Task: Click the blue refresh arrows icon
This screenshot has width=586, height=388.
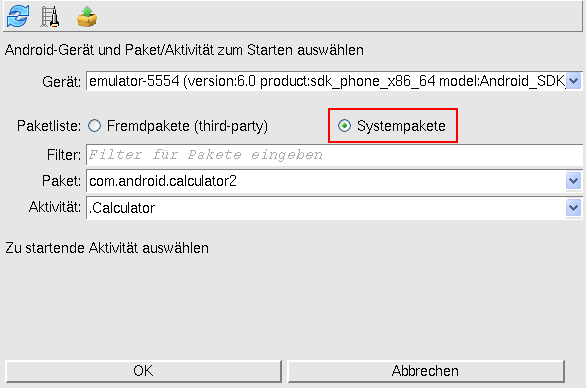Action: click(x=18, y=16)
